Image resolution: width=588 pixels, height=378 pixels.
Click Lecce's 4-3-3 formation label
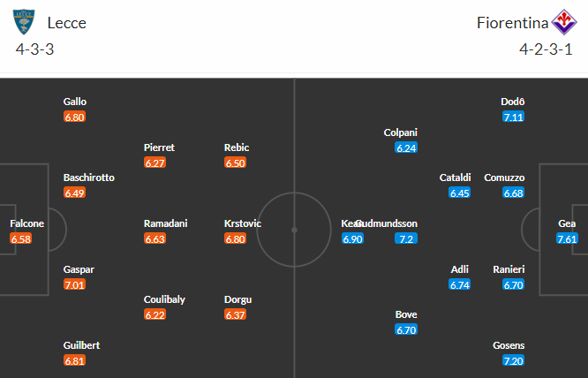35,49
